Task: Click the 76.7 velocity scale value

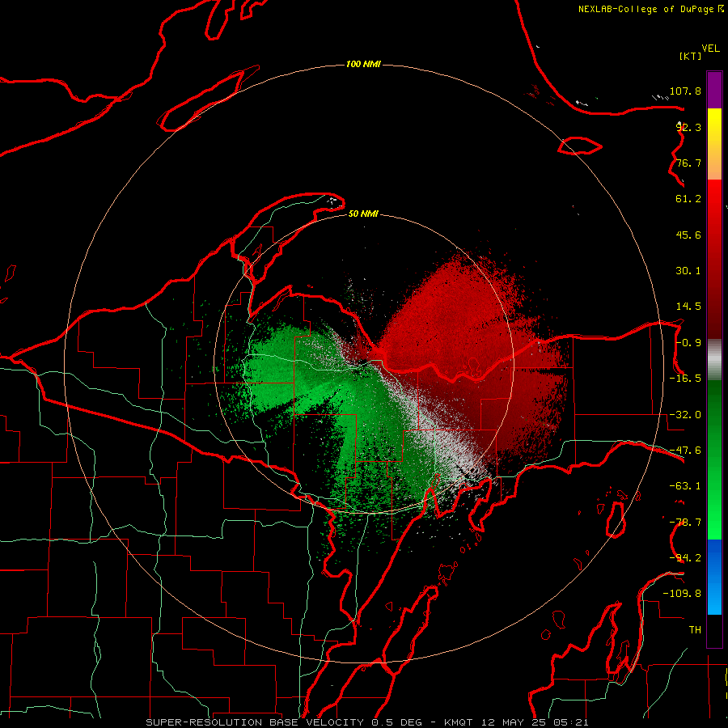Action: (x=688, y=163)
